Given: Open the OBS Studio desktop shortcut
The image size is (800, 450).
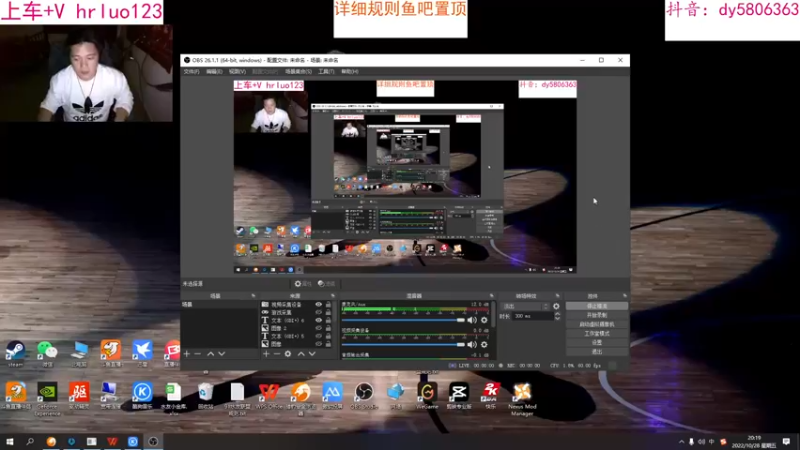Looking at the screenshot, I should tap(364, 396).
